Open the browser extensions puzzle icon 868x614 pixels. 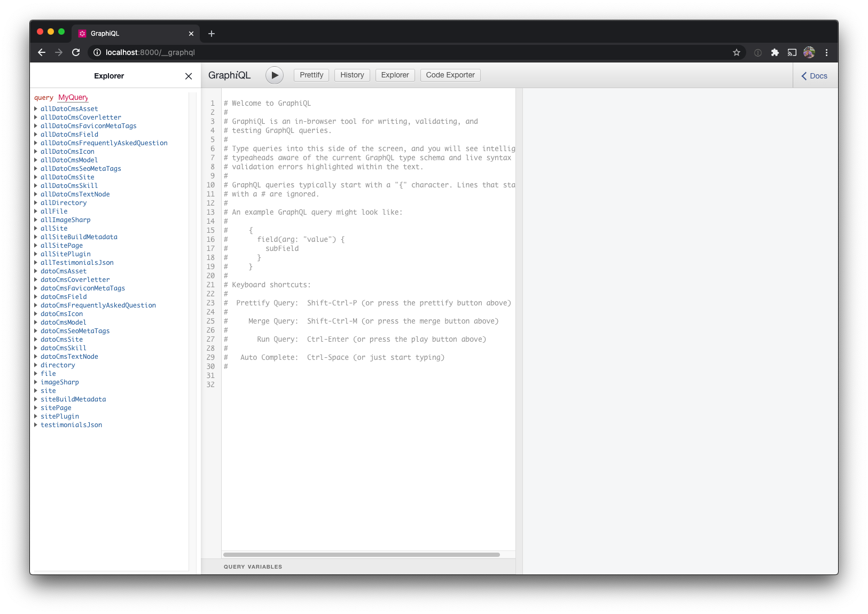775,52
